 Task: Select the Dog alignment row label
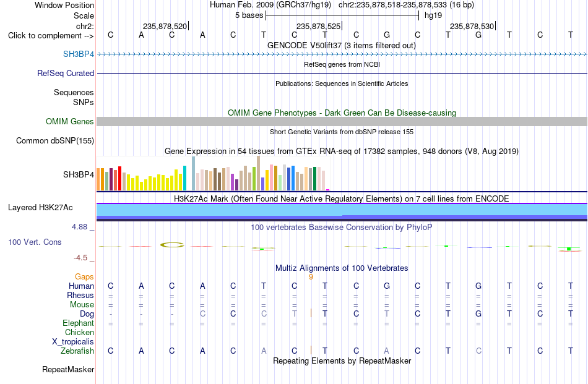click(87, 314)
